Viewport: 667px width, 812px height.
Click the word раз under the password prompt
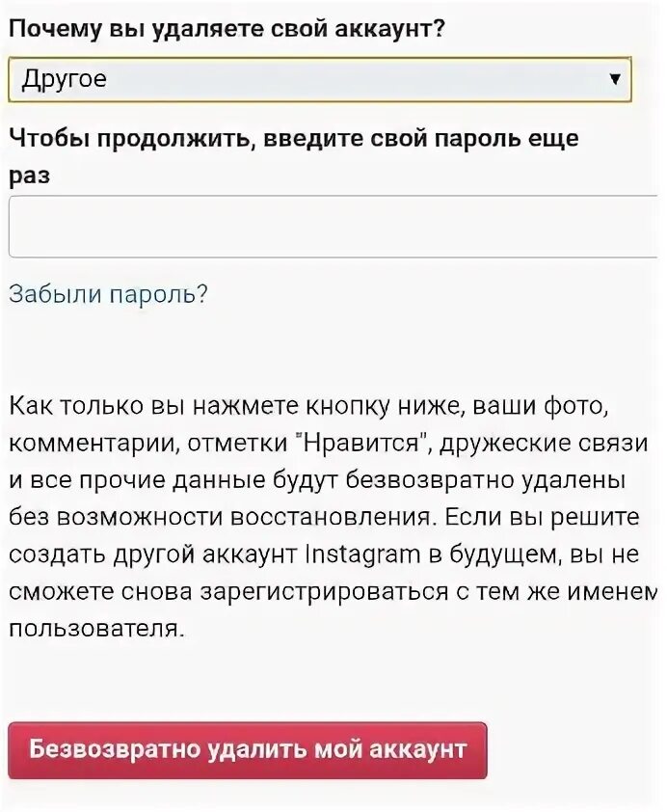(x=30, y=176)
